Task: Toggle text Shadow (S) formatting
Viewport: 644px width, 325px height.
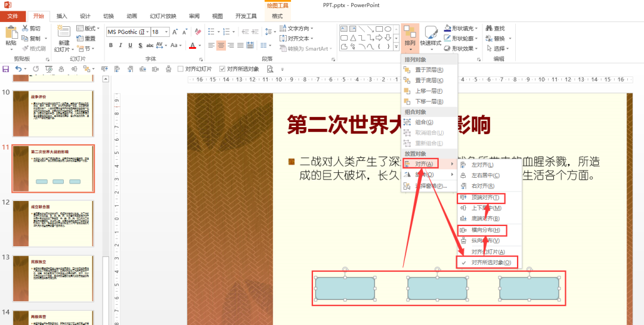Action: (140, 45)
